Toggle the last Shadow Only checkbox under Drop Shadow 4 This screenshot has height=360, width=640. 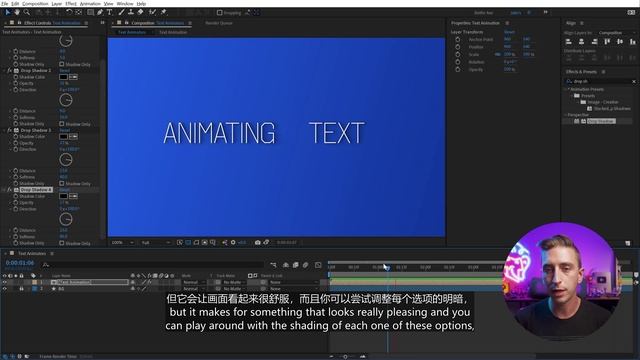(62, 243)
